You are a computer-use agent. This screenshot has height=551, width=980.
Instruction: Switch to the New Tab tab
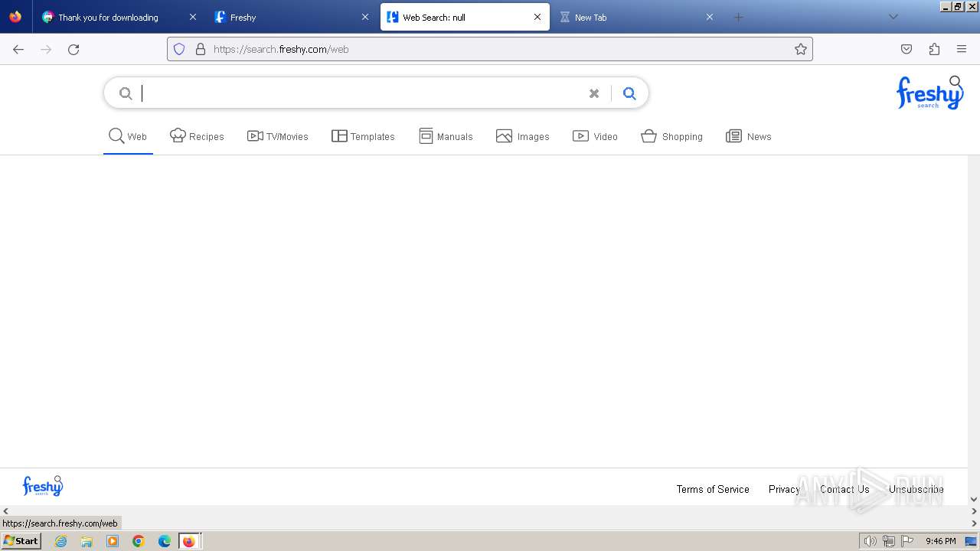[637, 17]
